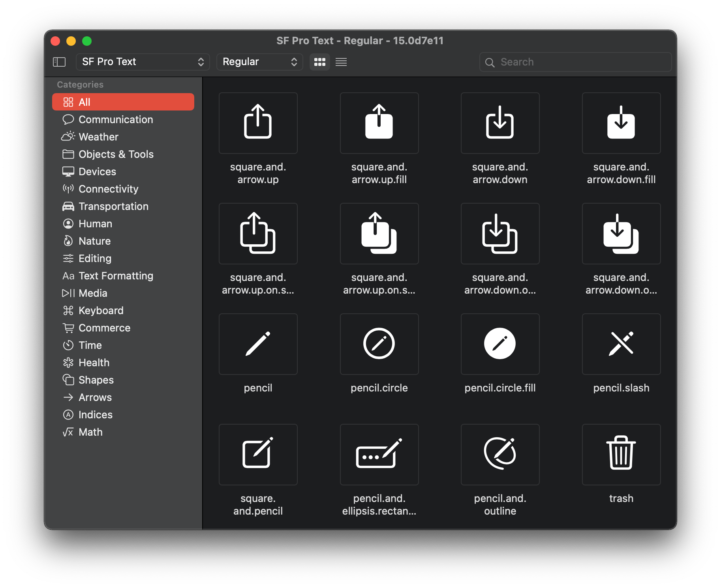Screen dimensions: 721x588
Task: Select the square.and.pencil symbol
Action: pos(258,455)
